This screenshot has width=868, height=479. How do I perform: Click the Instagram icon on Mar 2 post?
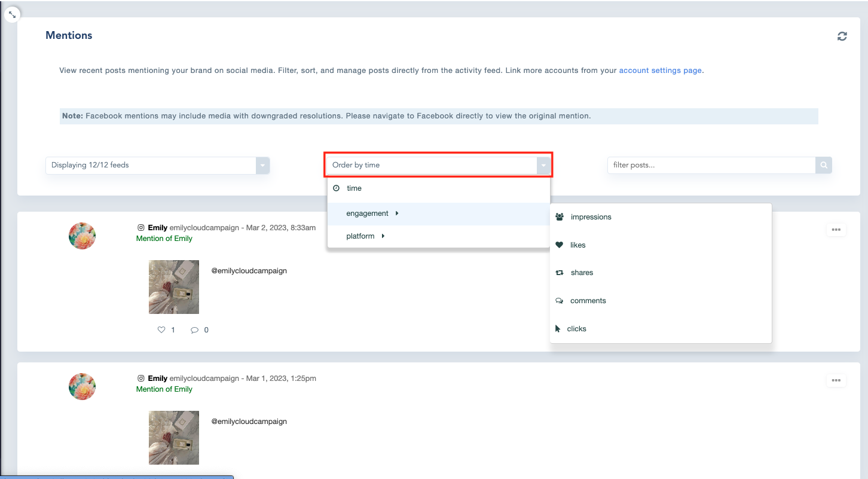tap(141, 228)
